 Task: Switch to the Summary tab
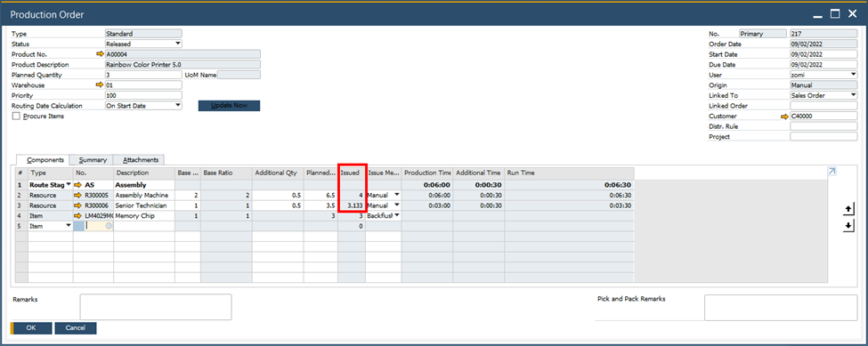[x=93, y=160]
